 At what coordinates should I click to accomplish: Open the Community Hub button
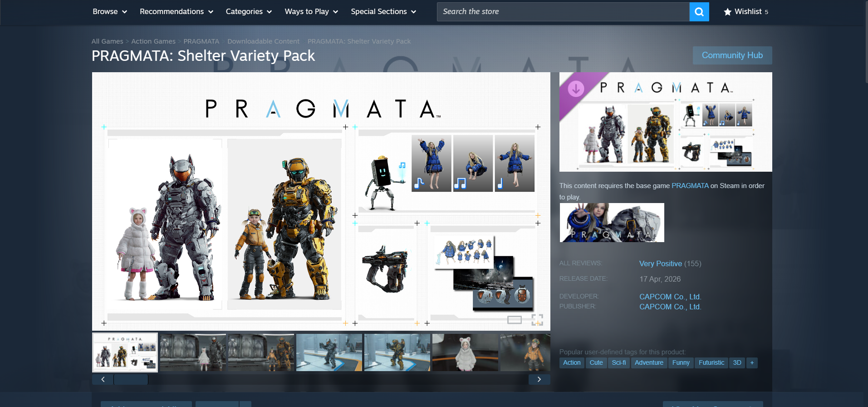732,55
